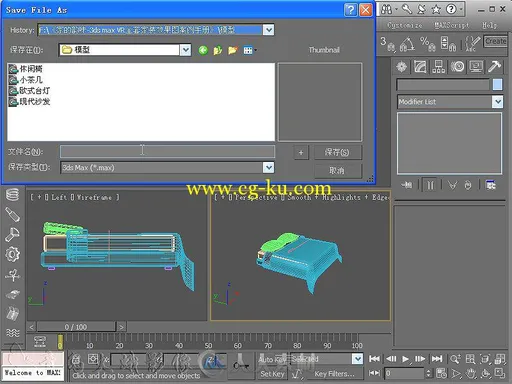Viewport: 512px width, 384px height.
Task: Open Time Configuration icon
Action: (x=441, y=373)
